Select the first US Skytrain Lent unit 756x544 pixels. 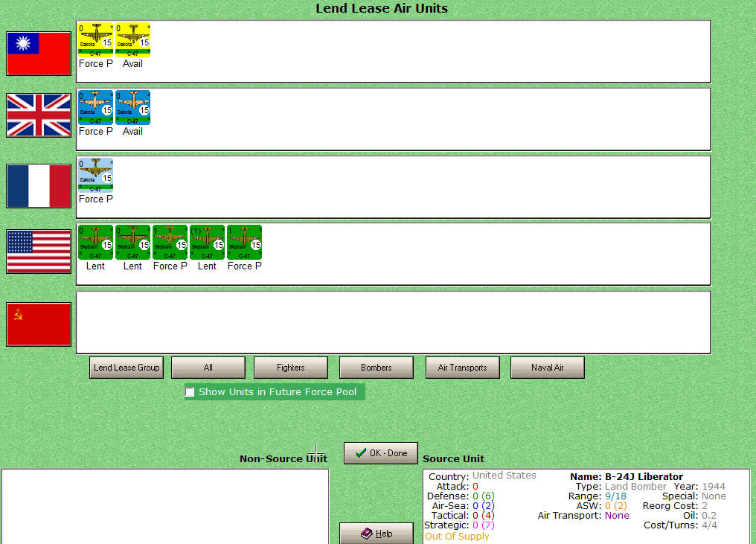click(x=95, y=242)
